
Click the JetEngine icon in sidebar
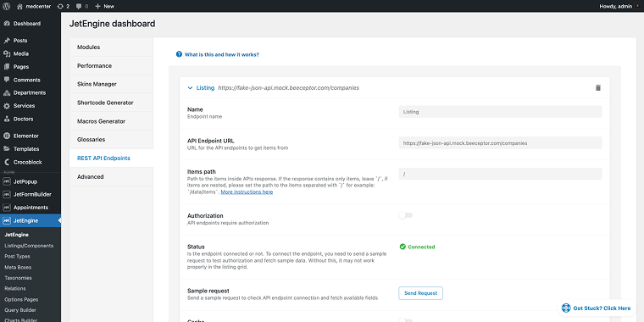coord(7,220)
